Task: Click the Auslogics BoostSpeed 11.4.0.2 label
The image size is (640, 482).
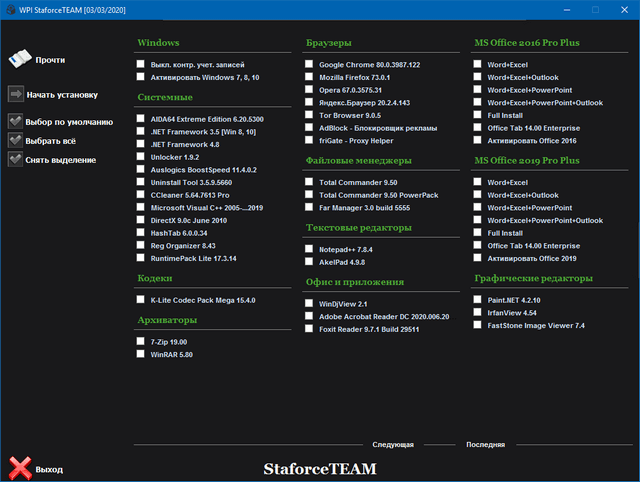Action: 204,170
